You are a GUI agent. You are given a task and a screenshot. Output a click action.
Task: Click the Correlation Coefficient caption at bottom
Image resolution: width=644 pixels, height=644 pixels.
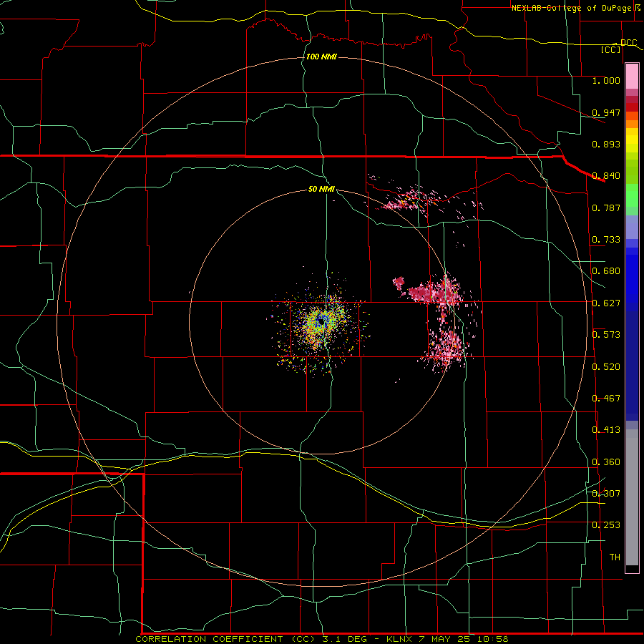(321, 639)
